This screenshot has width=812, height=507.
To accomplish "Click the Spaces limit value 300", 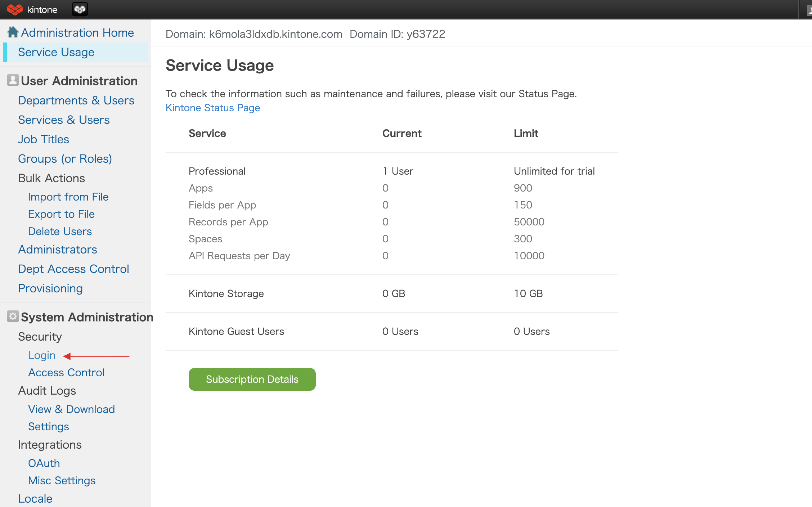I will (x=523, y=239).
